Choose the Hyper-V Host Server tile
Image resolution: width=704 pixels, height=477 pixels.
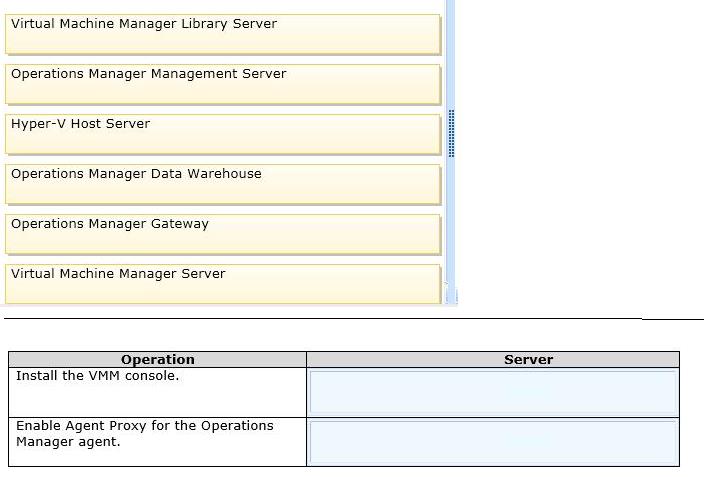click(x=223, y=134)
